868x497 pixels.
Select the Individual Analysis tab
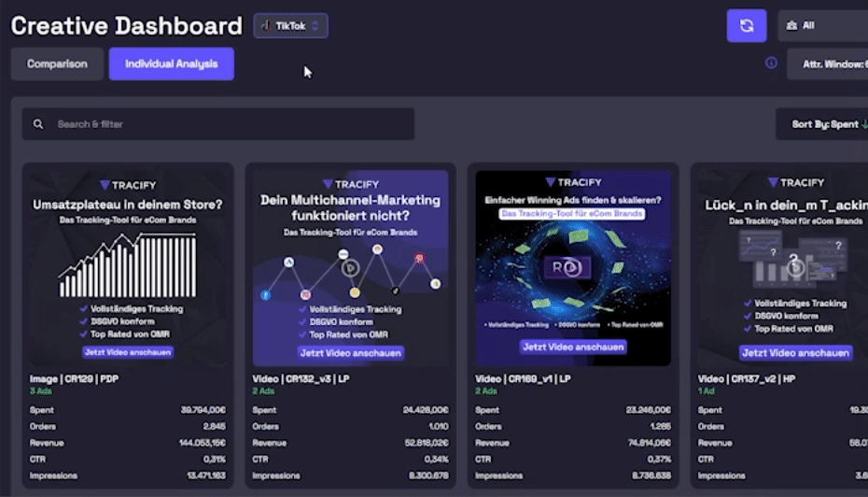click(x=171, y=64)
